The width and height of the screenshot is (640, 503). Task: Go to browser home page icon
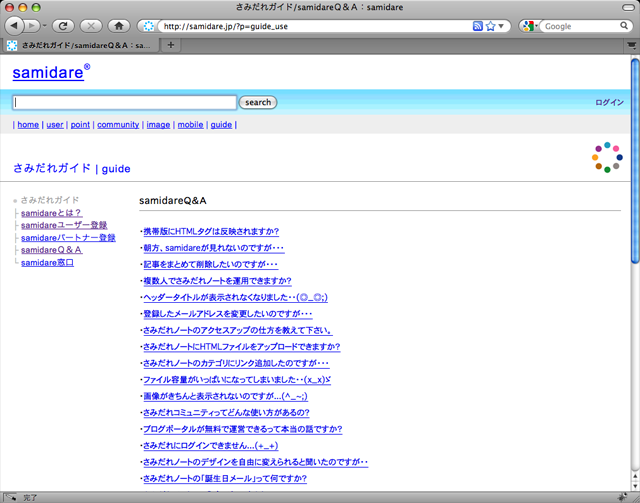click(x=119, y=25)
